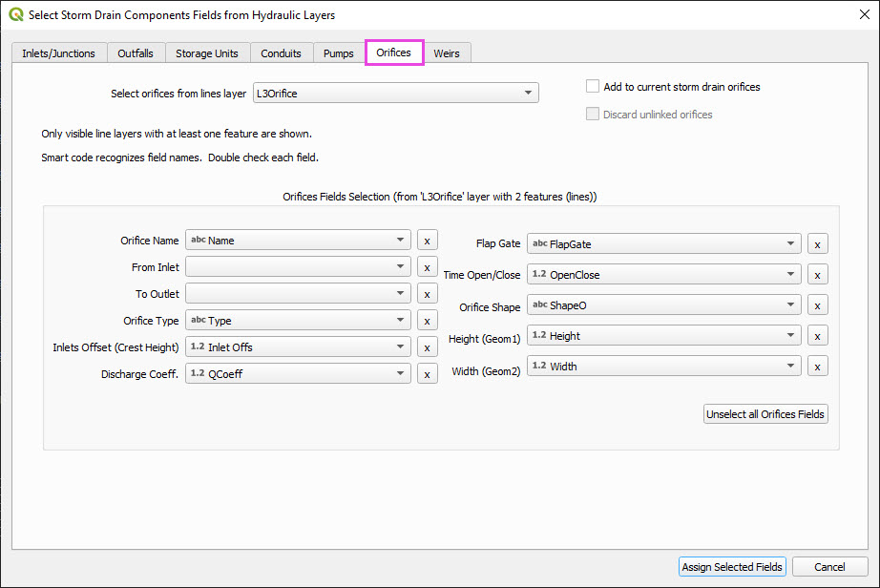Click the x button beside From Inlet
This screenshot has width=880, height=588.
(427, 267)
